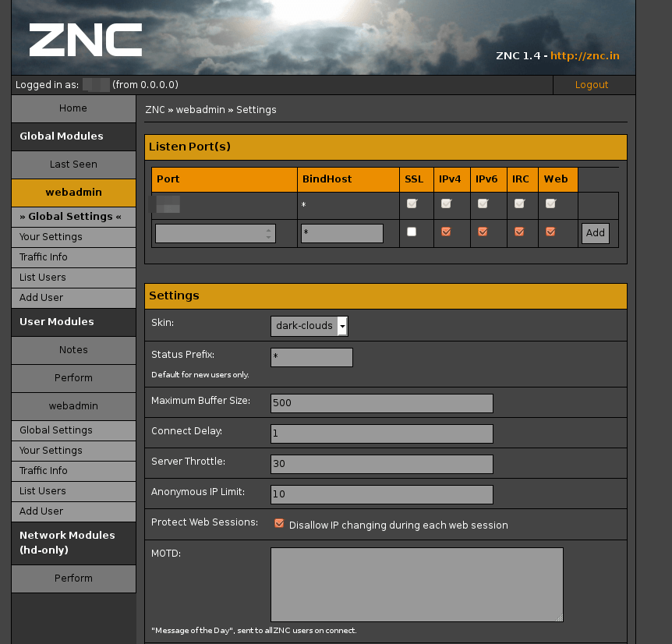
Task: Open Traffic Info under Global Modules webadmin
Action: pos(73,257)
